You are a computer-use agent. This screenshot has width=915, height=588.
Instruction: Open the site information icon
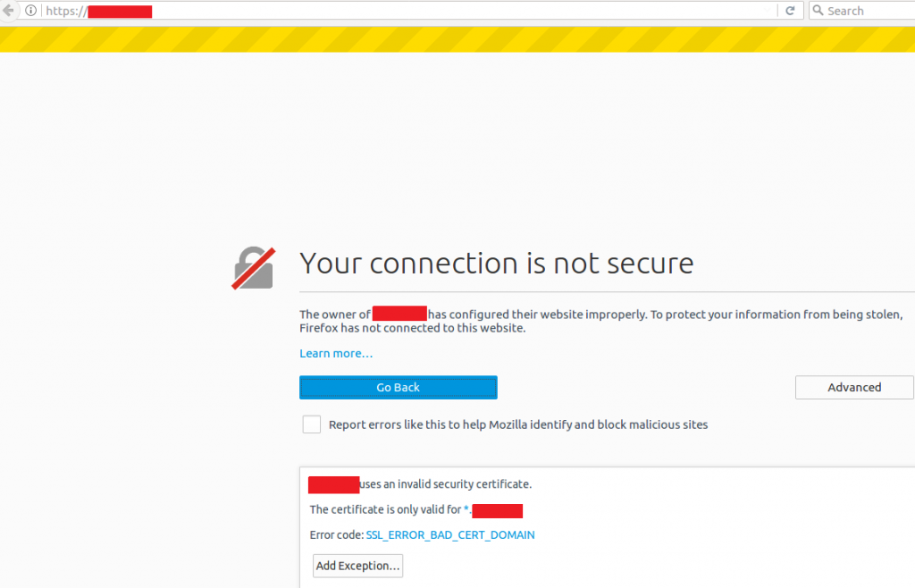coord(31,11)
